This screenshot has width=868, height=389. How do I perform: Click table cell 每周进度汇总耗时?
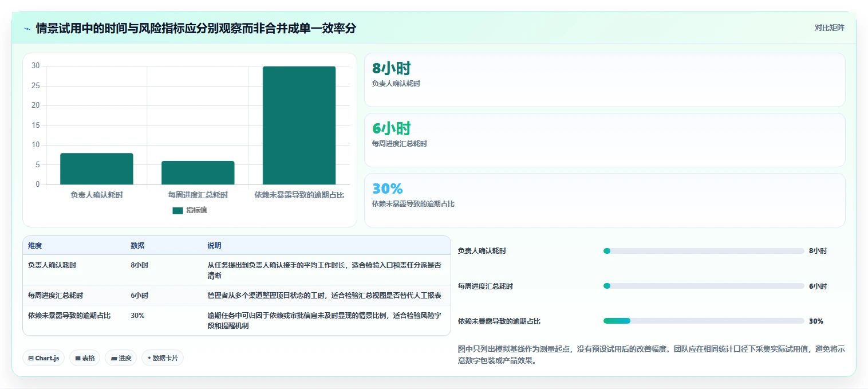(56, 296)
